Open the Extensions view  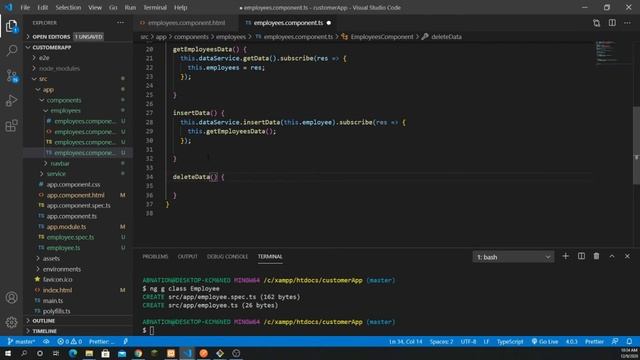tap(11, 125)
